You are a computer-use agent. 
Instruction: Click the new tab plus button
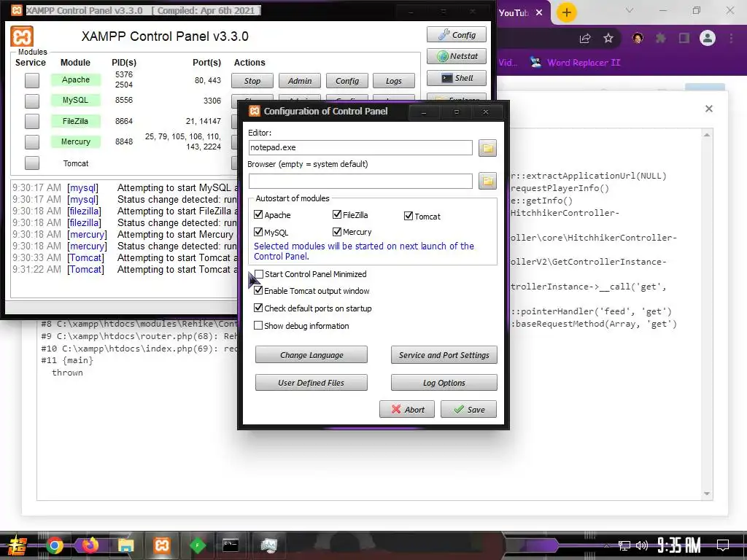566,12
